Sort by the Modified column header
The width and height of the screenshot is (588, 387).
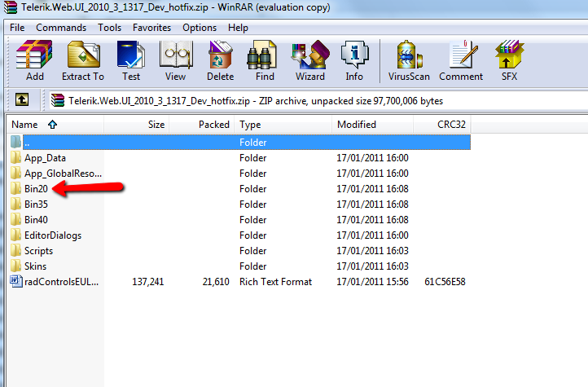coord(372,125)
